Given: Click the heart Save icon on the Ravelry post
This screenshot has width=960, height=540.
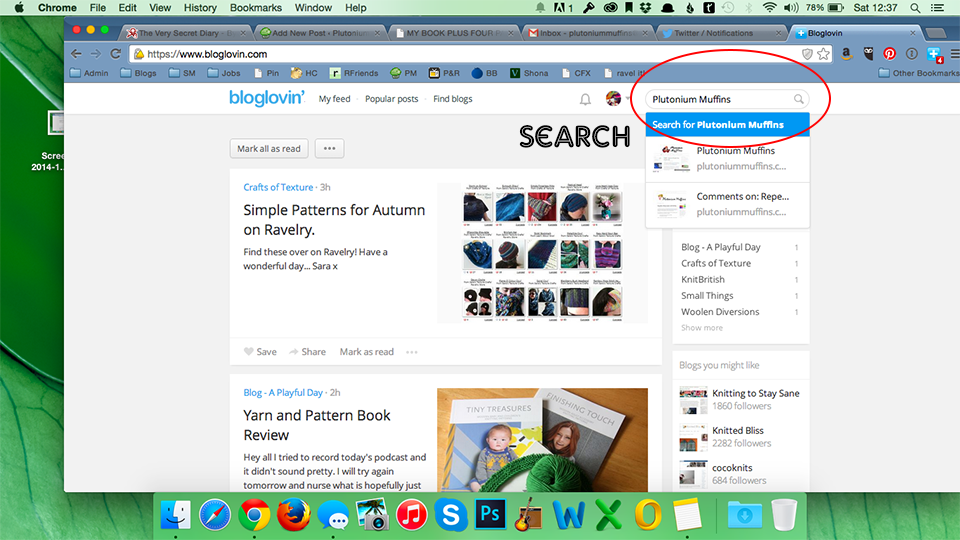Looking at the screenshot, I should click(248, 351).
